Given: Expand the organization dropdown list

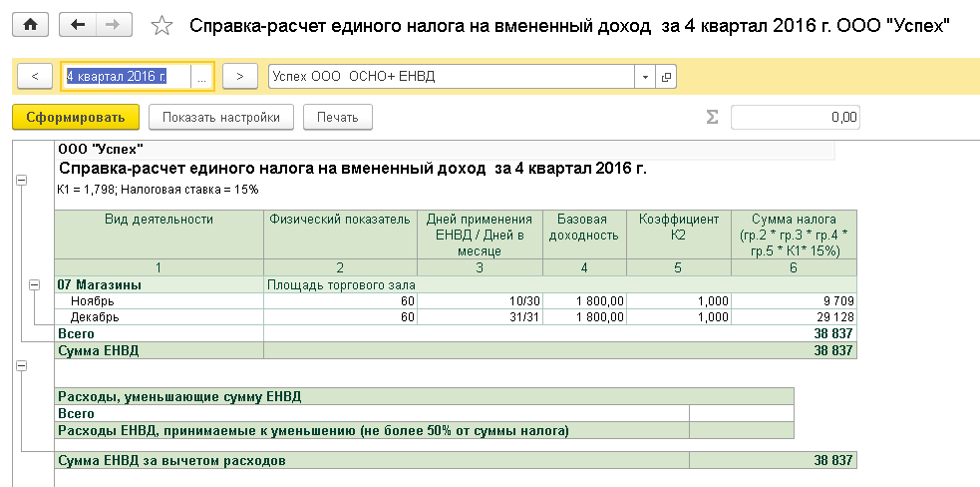Looking at the screenshot, I should (x=645, y=76).
